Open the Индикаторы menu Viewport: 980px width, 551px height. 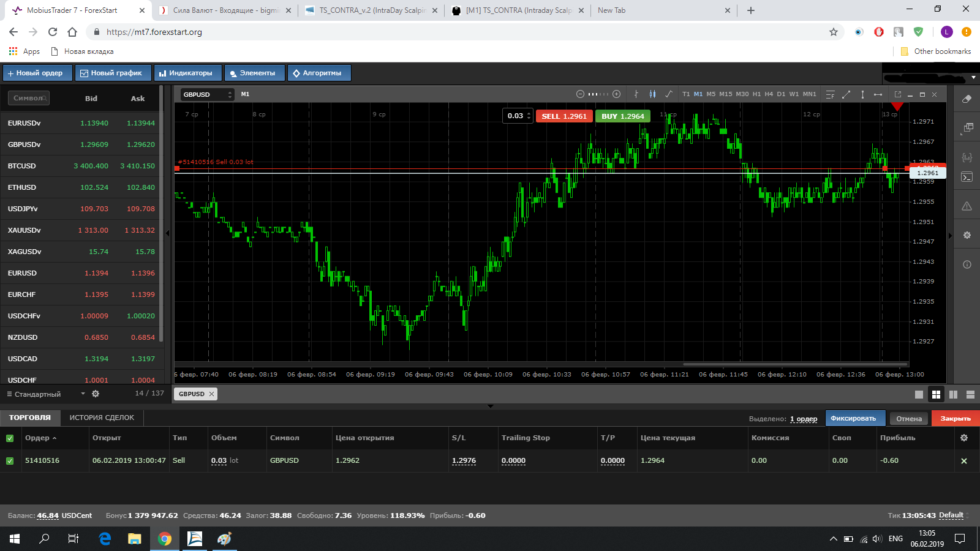[x=187, y=73]
